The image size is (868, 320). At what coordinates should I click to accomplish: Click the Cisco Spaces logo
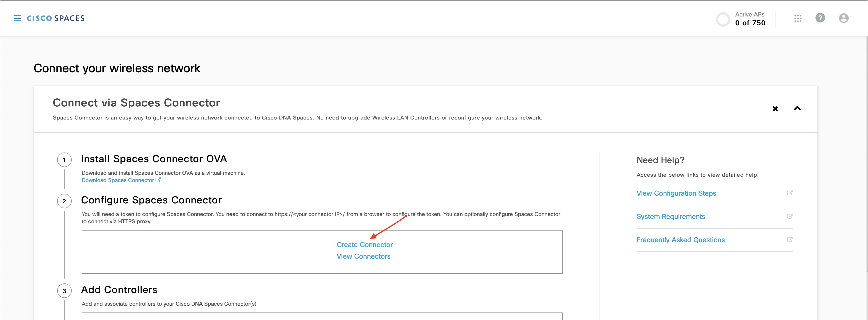(56, 18)
